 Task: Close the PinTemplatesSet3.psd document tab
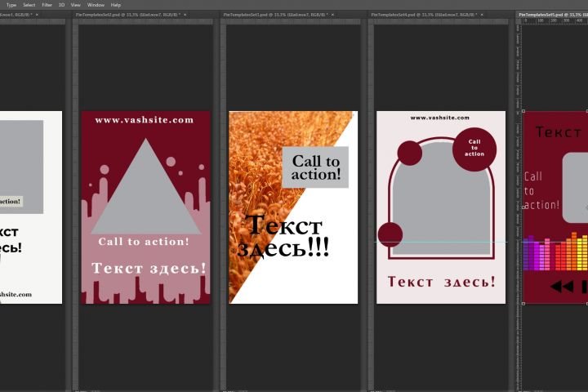coord(332,15)
